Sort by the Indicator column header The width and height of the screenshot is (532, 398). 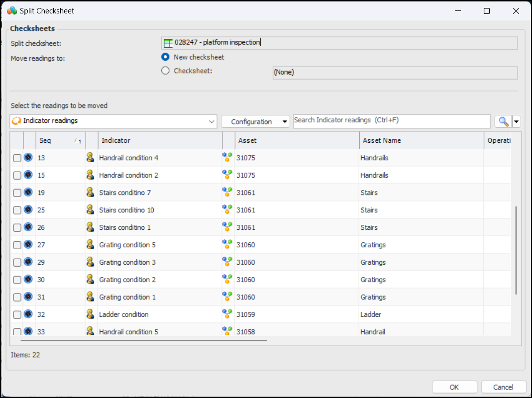click(160, 141)
